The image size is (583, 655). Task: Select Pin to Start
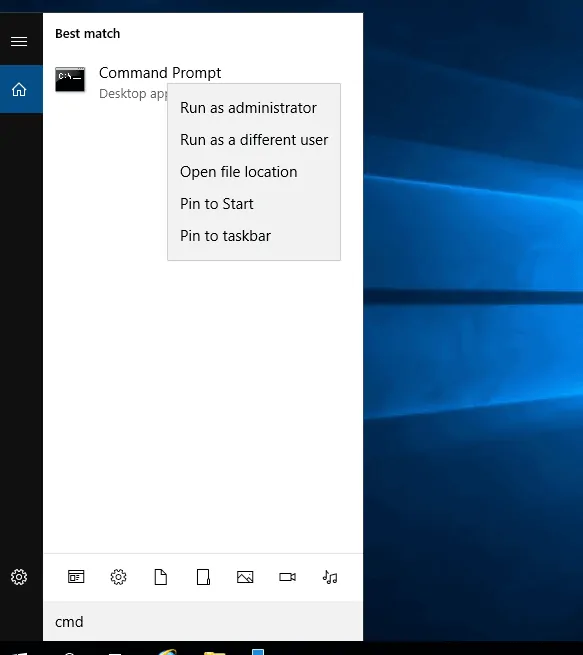pyautogui.click(x=254, y=204)
